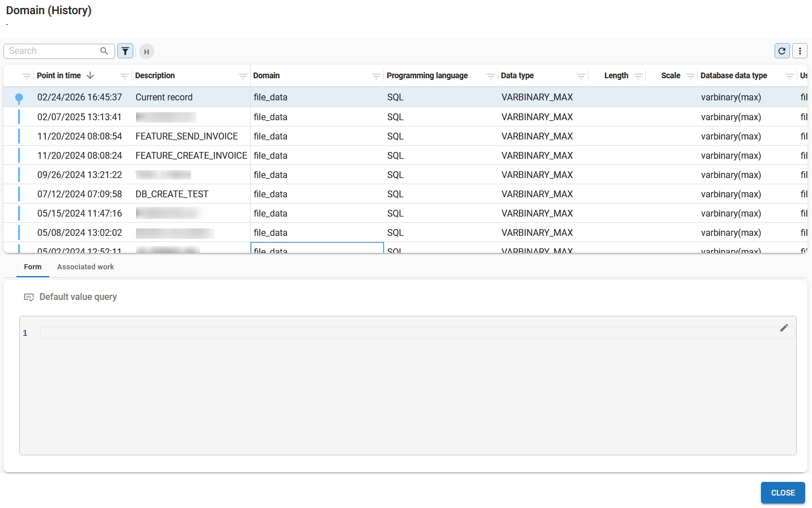Image resolution: width=812 pixels, height=508 pixels.
Task: Refresh the domain history grid
Action: coord(782,51)
